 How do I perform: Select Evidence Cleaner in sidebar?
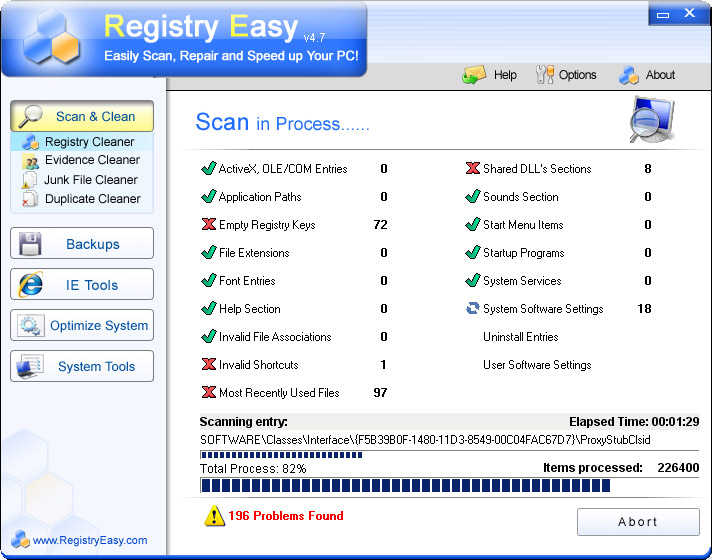pyautogui.click(x=91, y=160)
